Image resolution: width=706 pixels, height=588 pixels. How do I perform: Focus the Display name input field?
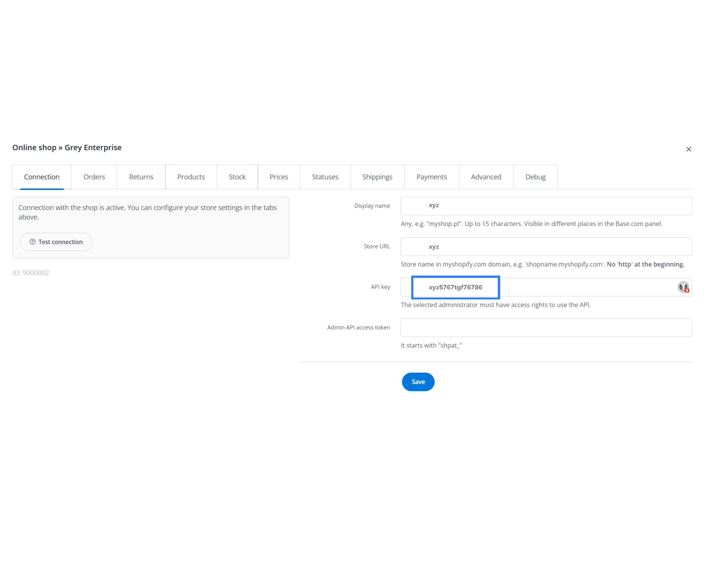point(546,206)
